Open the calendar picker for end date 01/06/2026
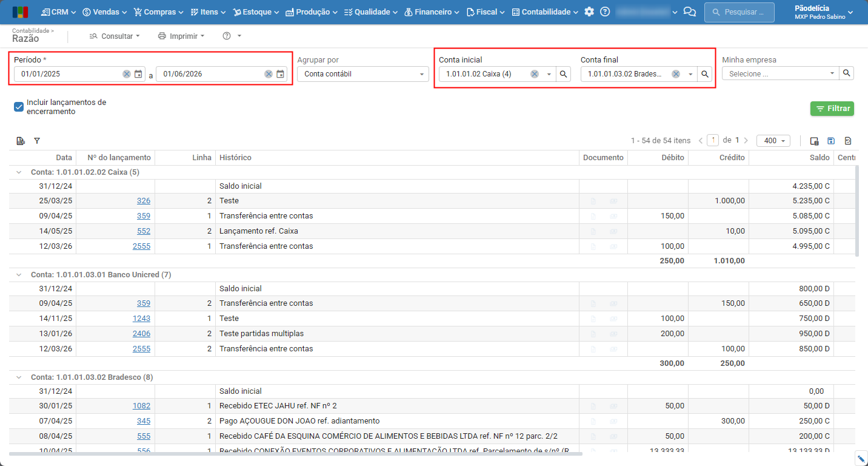 coord(280,74)
